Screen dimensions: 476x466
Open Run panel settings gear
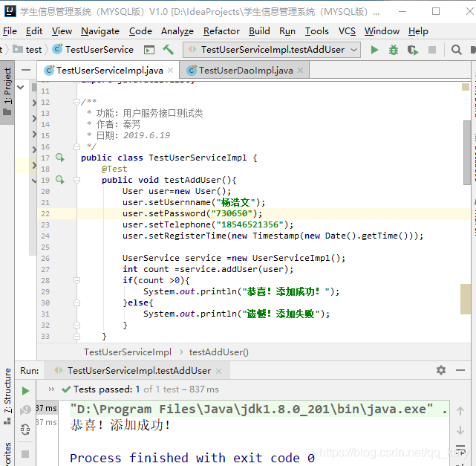point(441,370)
